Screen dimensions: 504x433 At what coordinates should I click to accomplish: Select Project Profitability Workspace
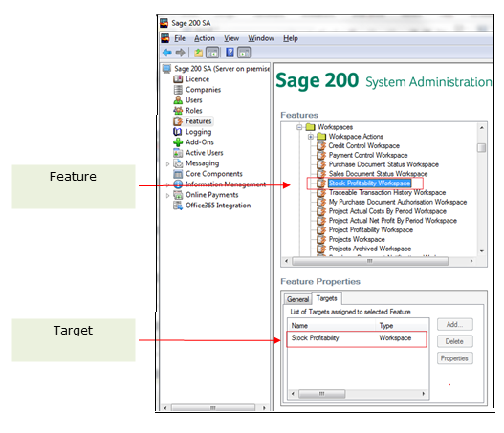point(371,230)
